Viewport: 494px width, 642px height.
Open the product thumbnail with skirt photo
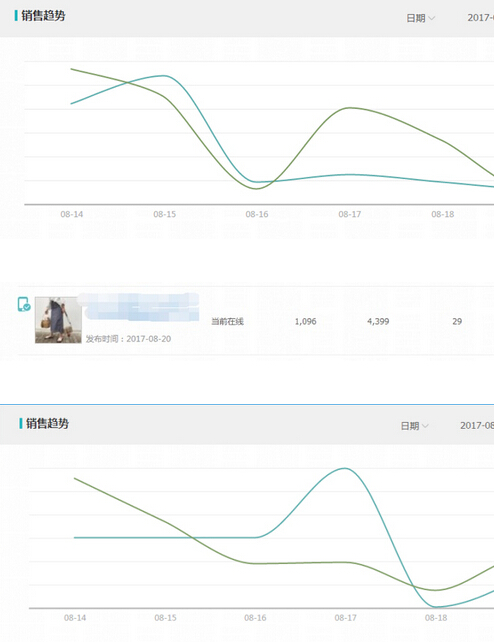click(58, 320)
